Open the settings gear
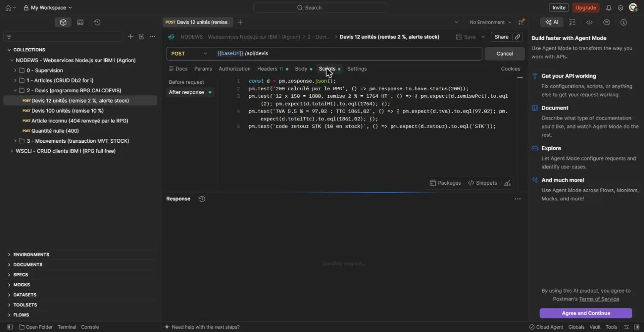The image size is (644, 332). tap(620, 8)
